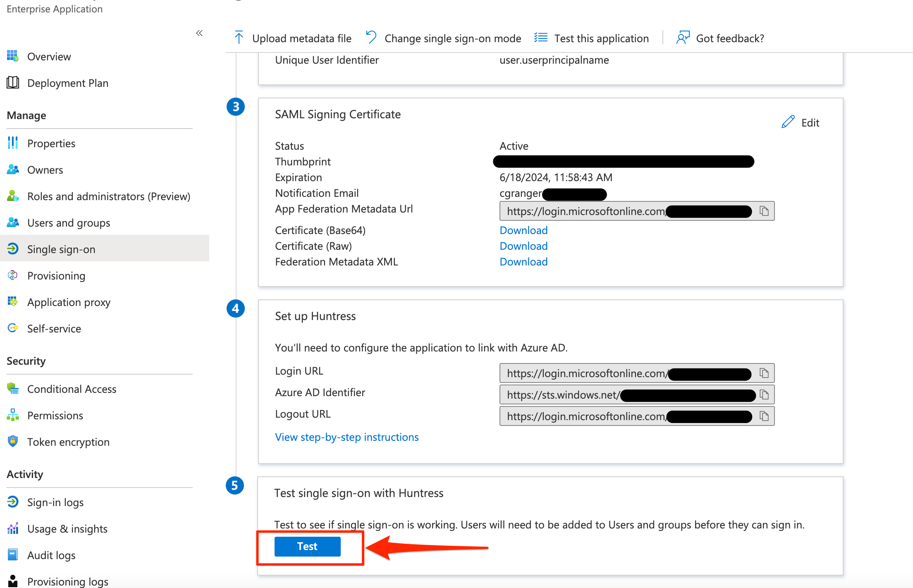Click the Application proxy icon
Image resolution: width=913 pixels, height=588 pixels.
13,301
